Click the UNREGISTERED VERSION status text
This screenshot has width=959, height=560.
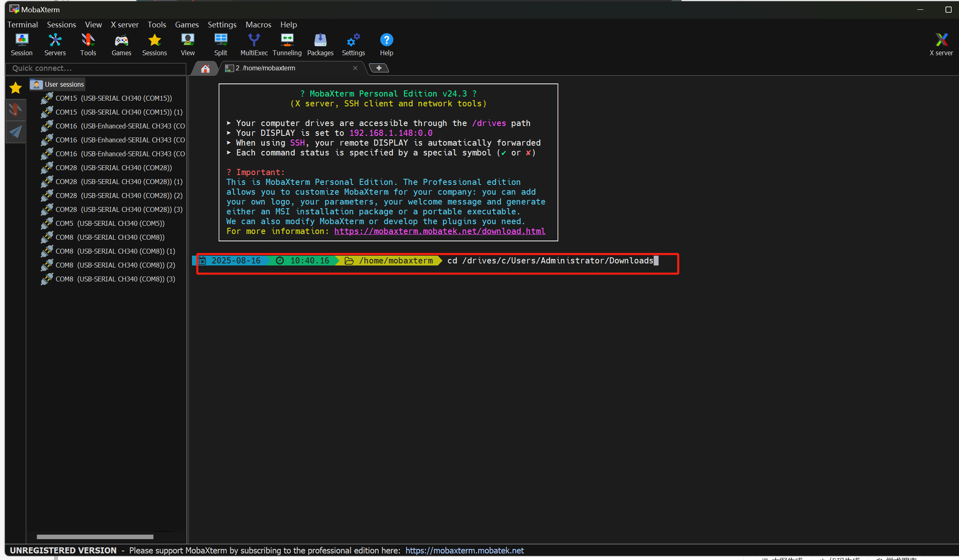63,551
